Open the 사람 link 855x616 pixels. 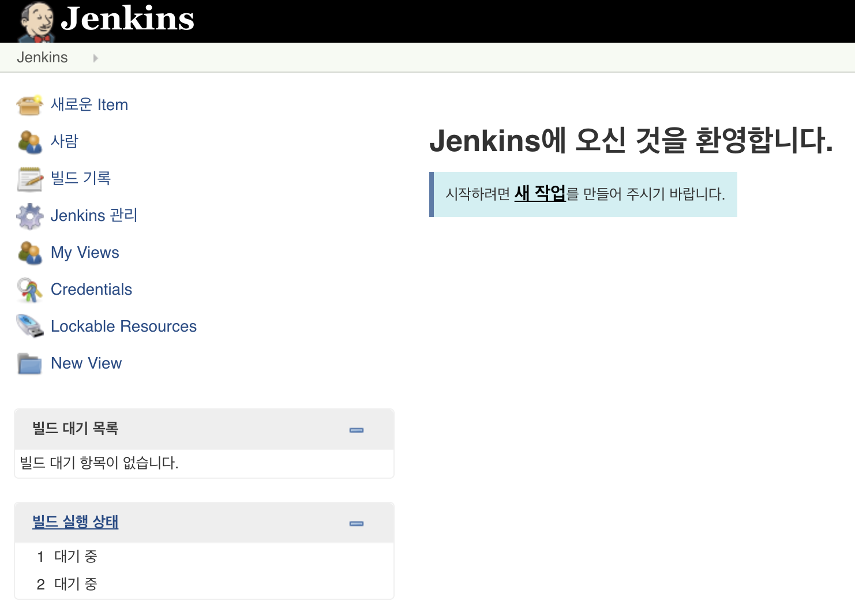(x=65, y=141)
